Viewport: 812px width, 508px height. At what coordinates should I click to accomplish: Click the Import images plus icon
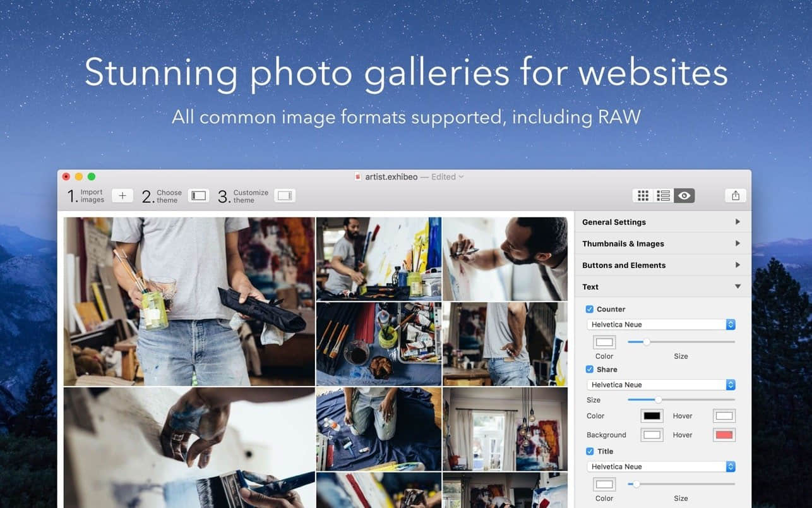point(122,195)
